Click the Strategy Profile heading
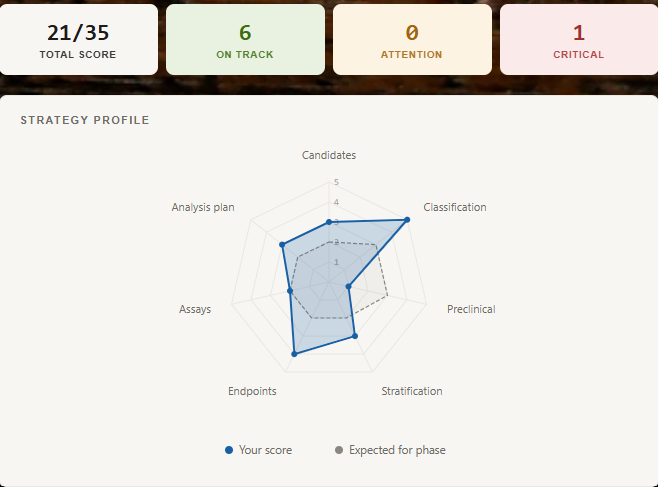Viewport: 658px width, 487px height. (x=85, y=120)
